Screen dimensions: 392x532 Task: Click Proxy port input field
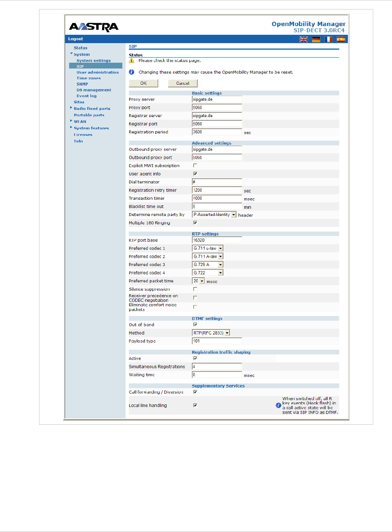point(217,108)
